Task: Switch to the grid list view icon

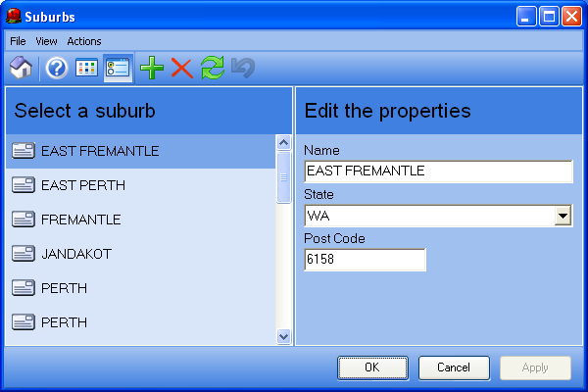Action: 86,68
